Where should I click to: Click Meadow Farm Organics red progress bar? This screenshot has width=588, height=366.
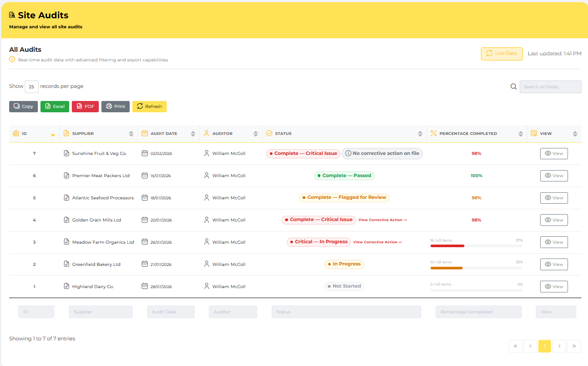(447, 246)
